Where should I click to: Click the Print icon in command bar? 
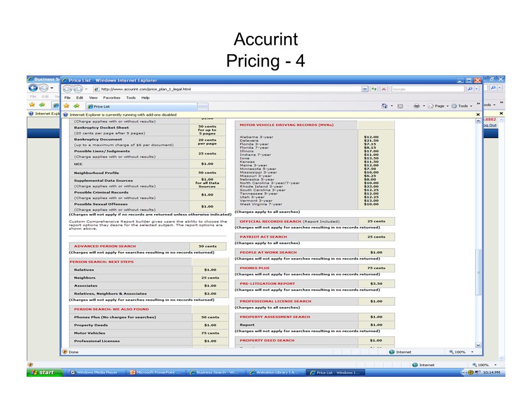[417, 106]
